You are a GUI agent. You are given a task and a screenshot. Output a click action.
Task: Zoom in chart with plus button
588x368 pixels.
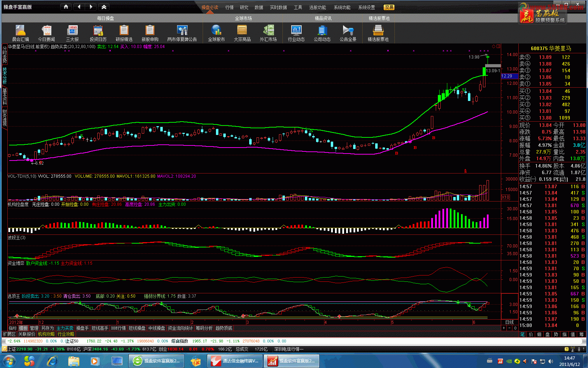[504, 328]
